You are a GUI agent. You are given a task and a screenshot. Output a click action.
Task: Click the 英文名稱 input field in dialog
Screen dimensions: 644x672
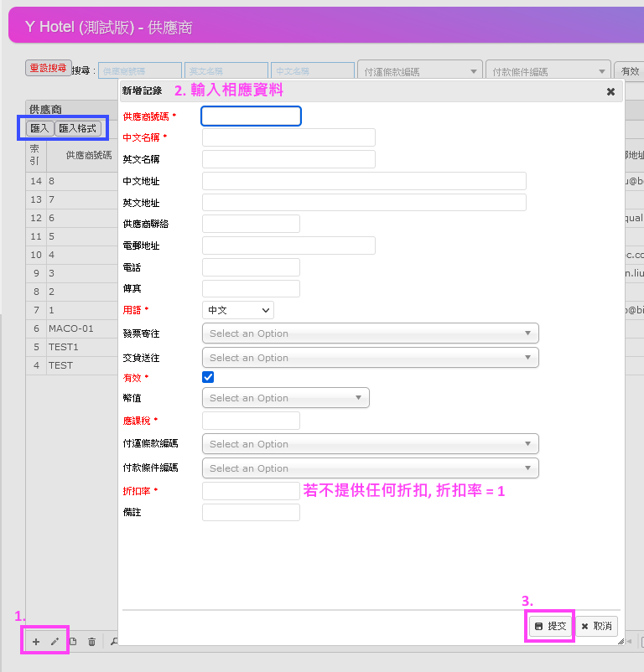click(289, 159)
